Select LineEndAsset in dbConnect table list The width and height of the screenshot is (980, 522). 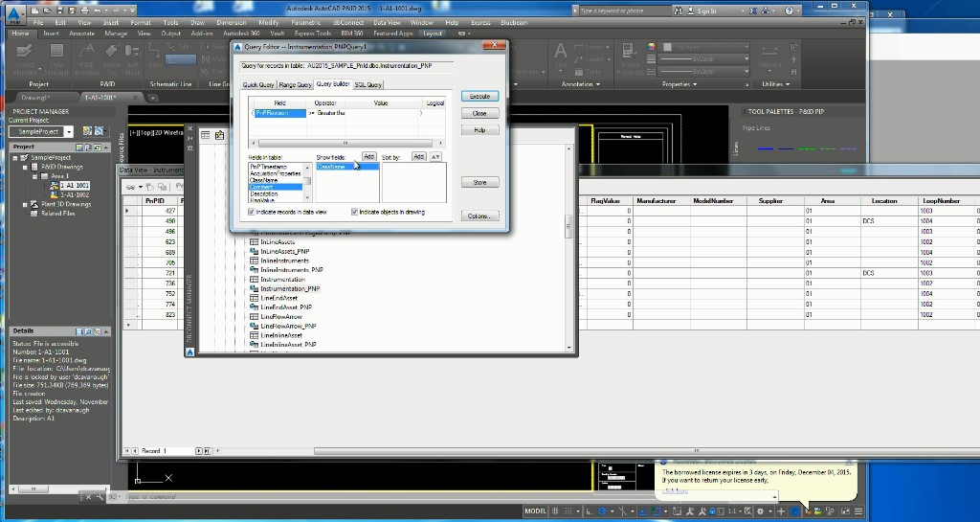click(x=278, y=298)
